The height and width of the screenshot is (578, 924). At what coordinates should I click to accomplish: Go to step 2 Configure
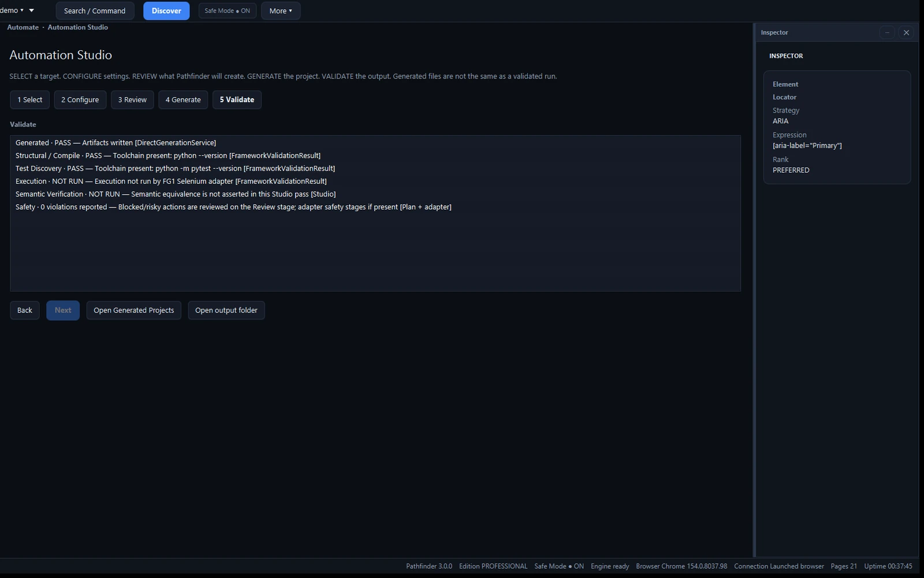[x=80, y=100]
